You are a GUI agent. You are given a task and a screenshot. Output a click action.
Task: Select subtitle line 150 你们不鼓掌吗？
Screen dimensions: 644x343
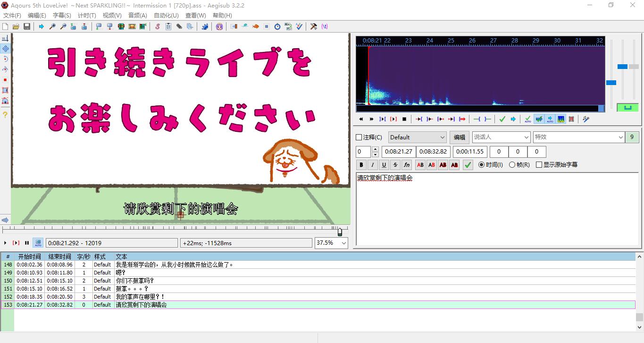point(318,281)
